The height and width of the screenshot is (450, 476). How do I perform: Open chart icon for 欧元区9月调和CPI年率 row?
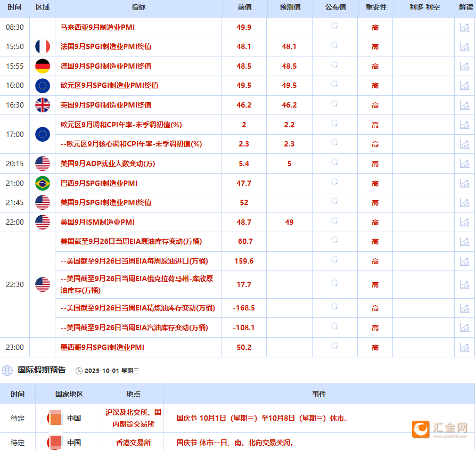[x=464, y=125]
